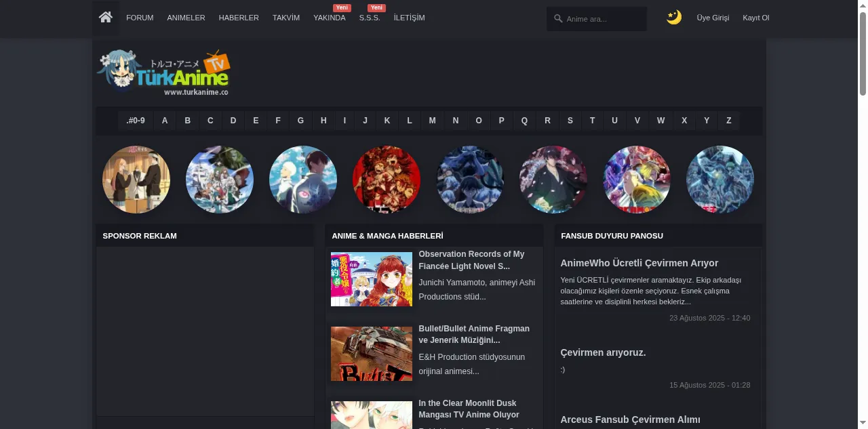This screenshot has width=868, height=429.
Task: Click the '23 Ağustos 2025 - 12:40' timestamp
Action: coord(709,318)
